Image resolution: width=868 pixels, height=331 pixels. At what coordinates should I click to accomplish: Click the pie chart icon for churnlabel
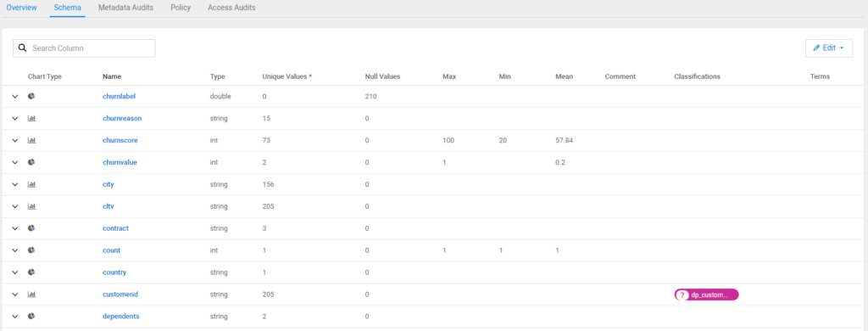coord(31,96)
